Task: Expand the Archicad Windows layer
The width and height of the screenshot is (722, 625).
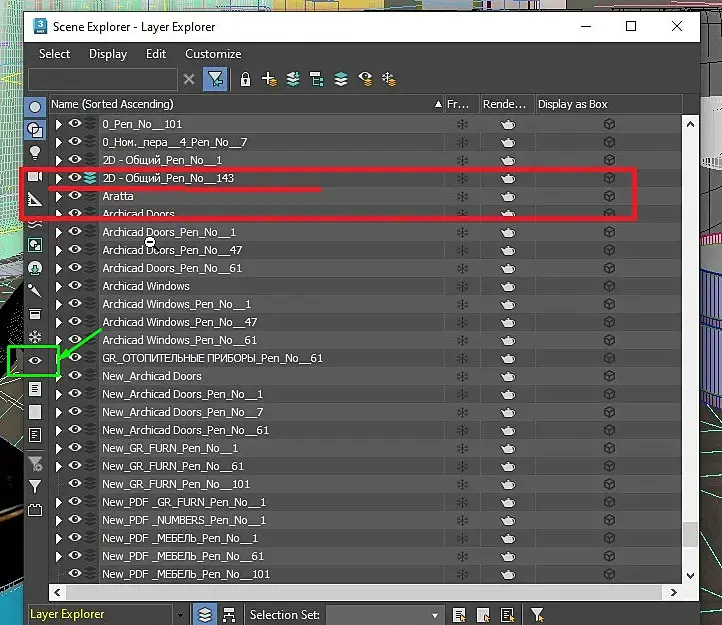Action: (x=58, y=286)
